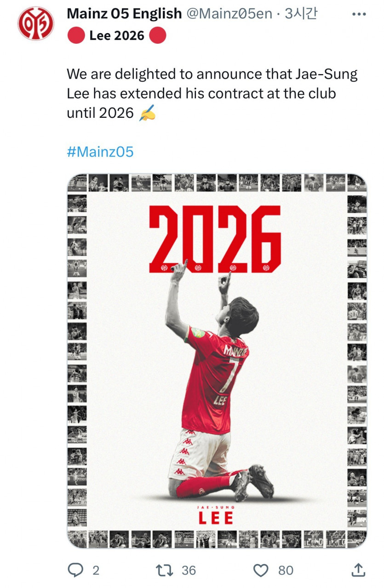Click the like count 80
384x588 pixels.
pyautogui.click(x=286, y=571)
